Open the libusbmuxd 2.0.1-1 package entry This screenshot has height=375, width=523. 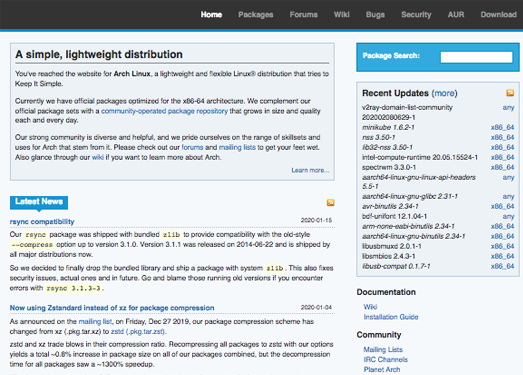(392, 246)
